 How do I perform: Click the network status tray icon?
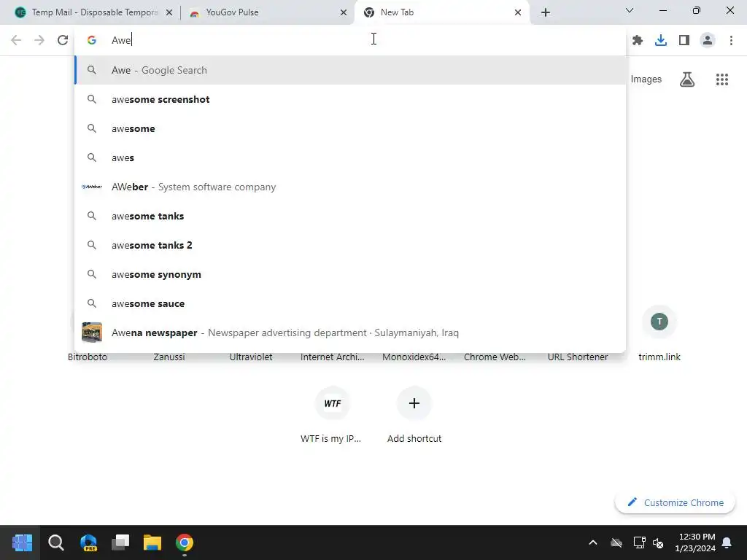639,542
